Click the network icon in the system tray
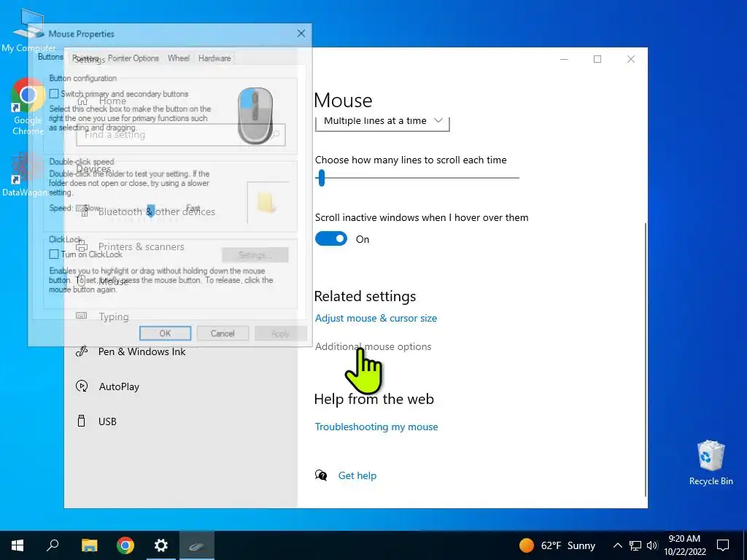This screenshot has width=747, height=560. pyautogui.click(x=635, y=545)
